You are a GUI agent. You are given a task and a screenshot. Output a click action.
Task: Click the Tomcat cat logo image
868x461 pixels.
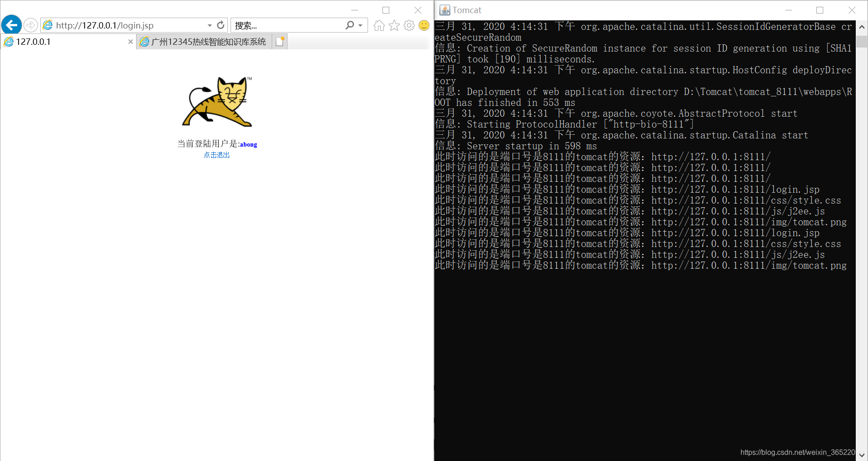click(x=217, y=101)
